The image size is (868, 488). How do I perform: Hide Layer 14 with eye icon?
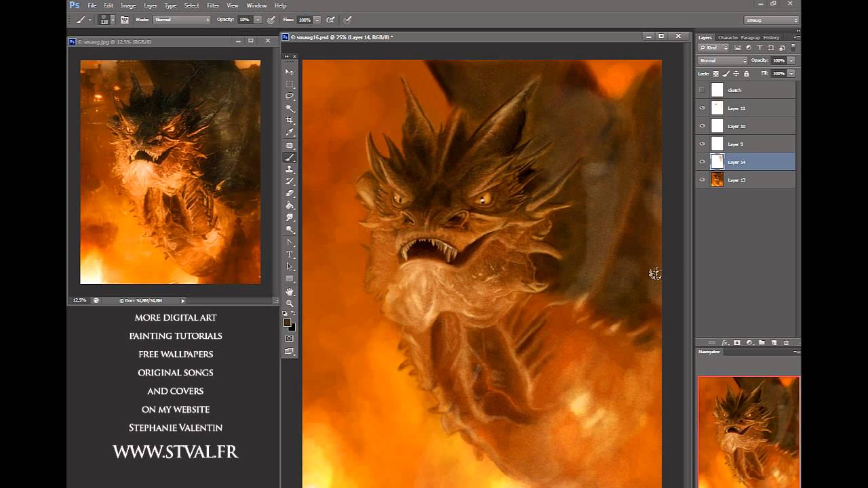pos(702,162)
